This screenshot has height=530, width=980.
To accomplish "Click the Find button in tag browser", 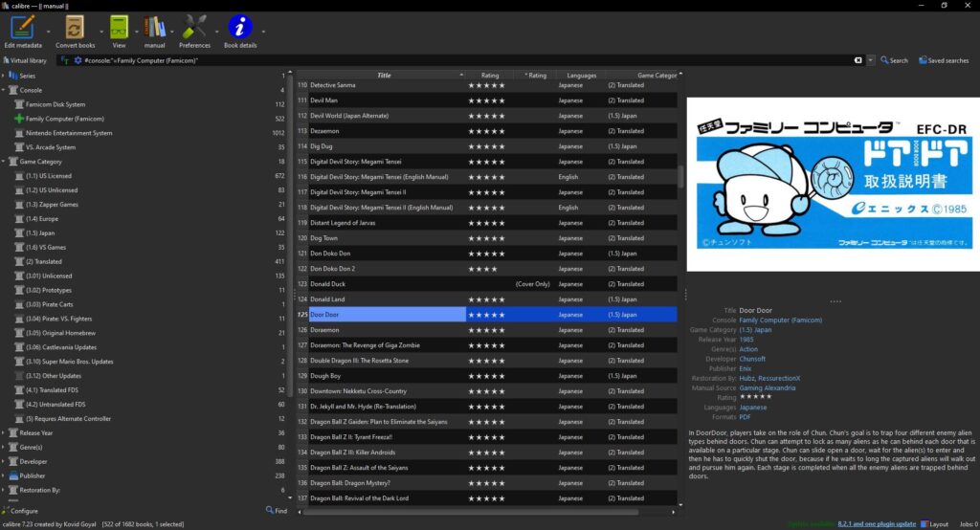I will pyautogui.click(x=277, y=511).
